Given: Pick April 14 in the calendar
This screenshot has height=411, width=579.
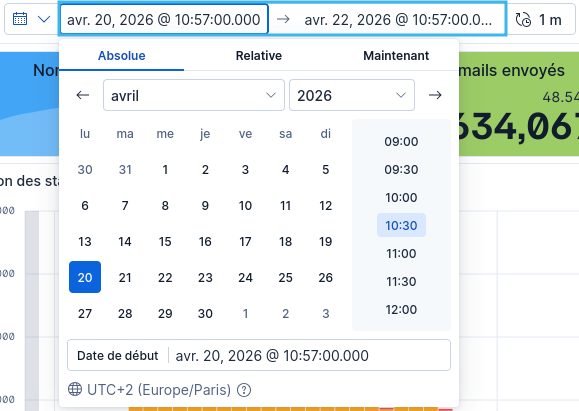Looking at the screenshot, I should [x=125, y=241].
